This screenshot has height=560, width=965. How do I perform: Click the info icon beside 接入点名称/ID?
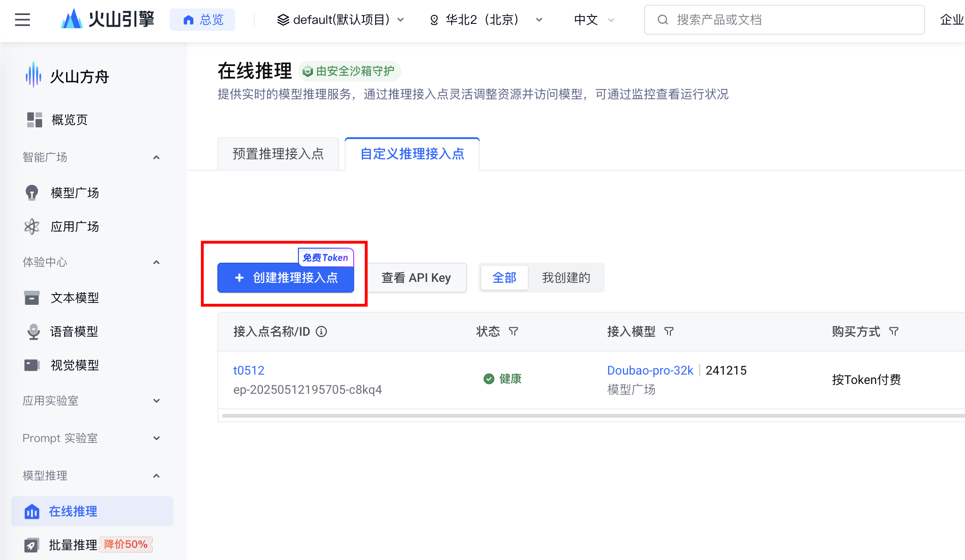pos(321,332)
